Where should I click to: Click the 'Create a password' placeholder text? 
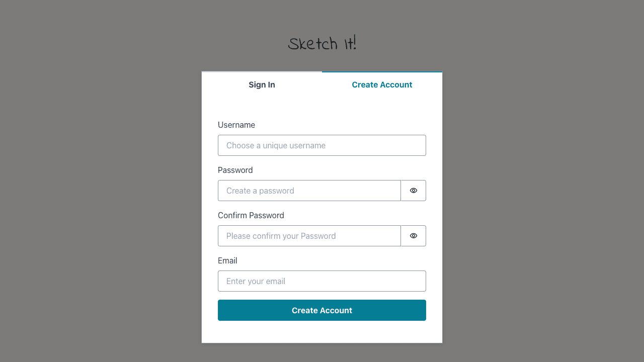pyautogui.click(x=260, y=191)
